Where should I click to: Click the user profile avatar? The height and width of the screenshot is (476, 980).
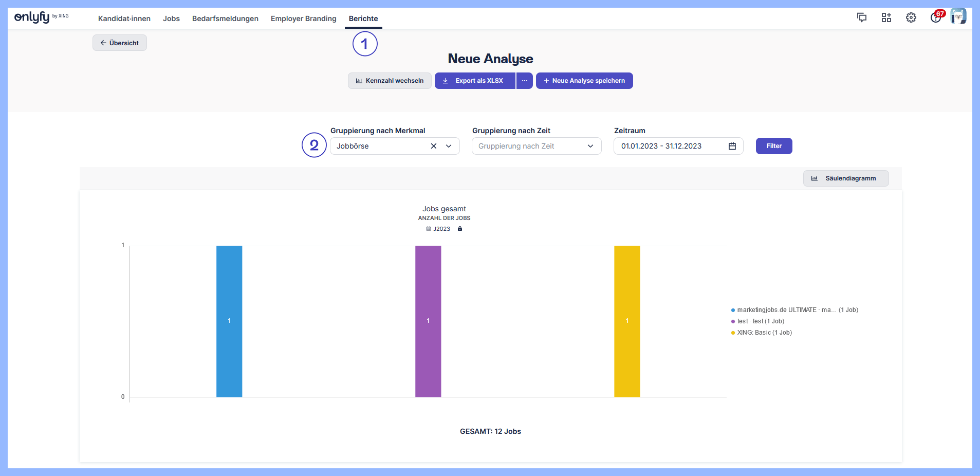click(958, 16)
